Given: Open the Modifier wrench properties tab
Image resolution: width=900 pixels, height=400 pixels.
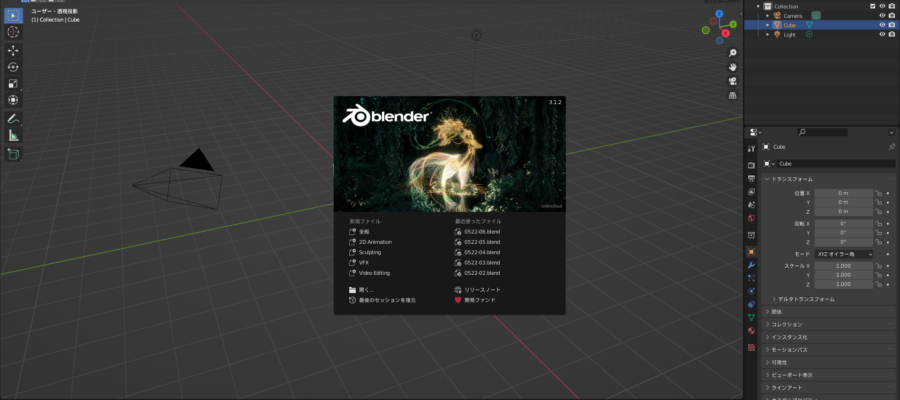Looking at the screenshot, I should point(751,265).
